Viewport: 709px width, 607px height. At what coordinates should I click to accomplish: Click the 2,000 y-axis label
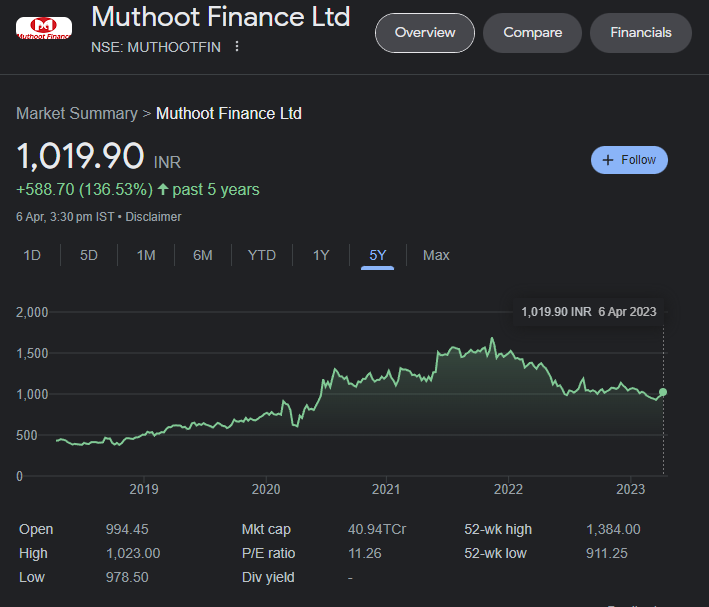pos(32,312)
